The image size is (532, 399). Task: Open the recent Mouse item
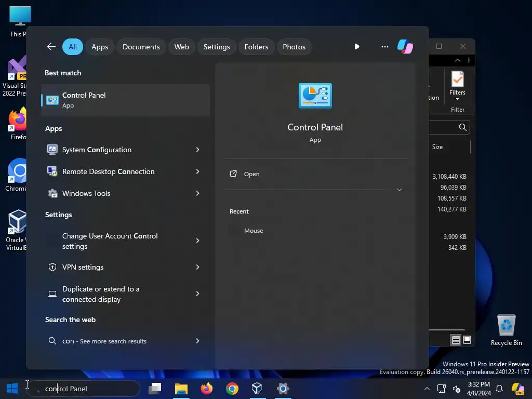coord(254,230)
